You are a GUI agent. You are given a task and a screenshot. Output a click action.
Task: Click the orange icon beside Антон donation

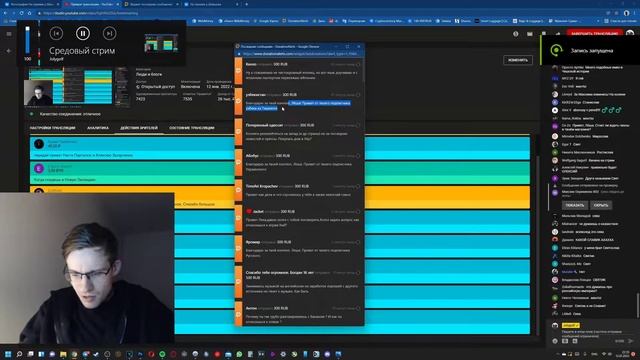click(238, 314)
